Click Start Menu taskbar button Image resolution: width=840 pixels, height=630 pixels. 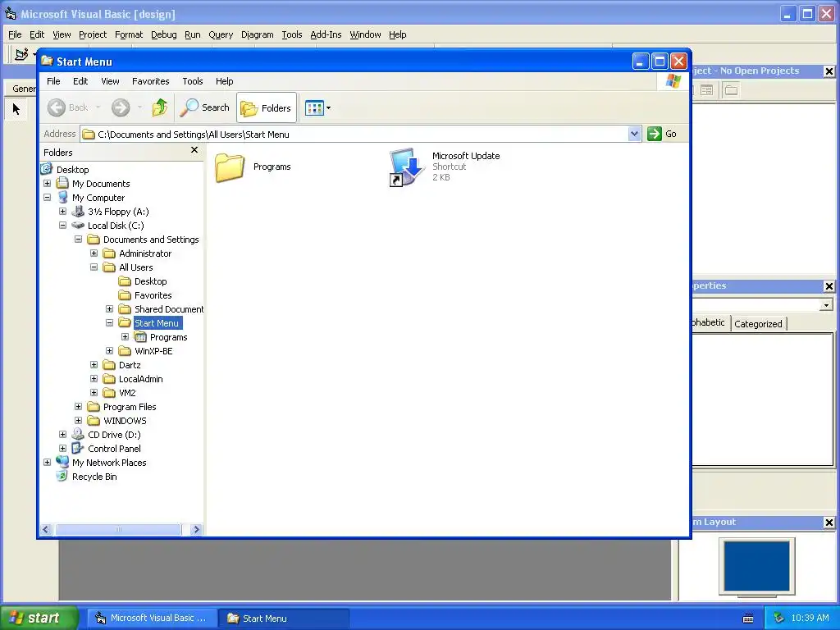click(284, 619)
